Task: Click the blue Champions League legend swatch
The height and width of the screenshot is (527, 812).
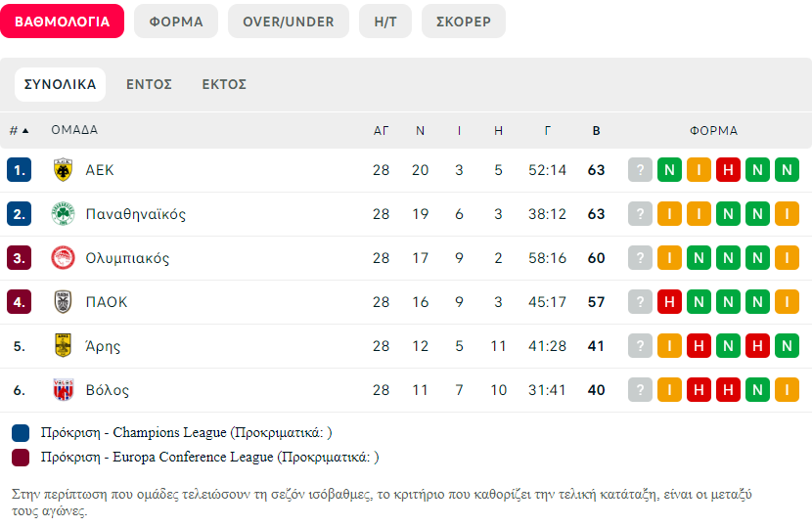Action: click(x=21, y=433)
